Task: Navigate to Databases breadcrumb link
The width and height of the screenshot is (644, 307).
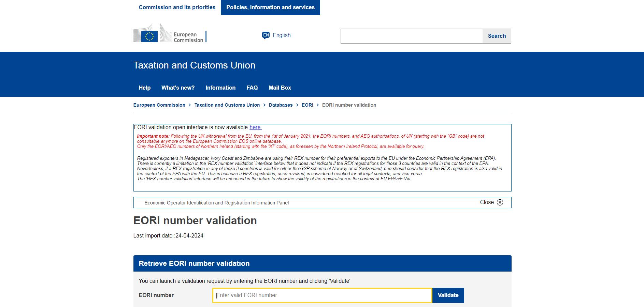Action: point(281,105)
